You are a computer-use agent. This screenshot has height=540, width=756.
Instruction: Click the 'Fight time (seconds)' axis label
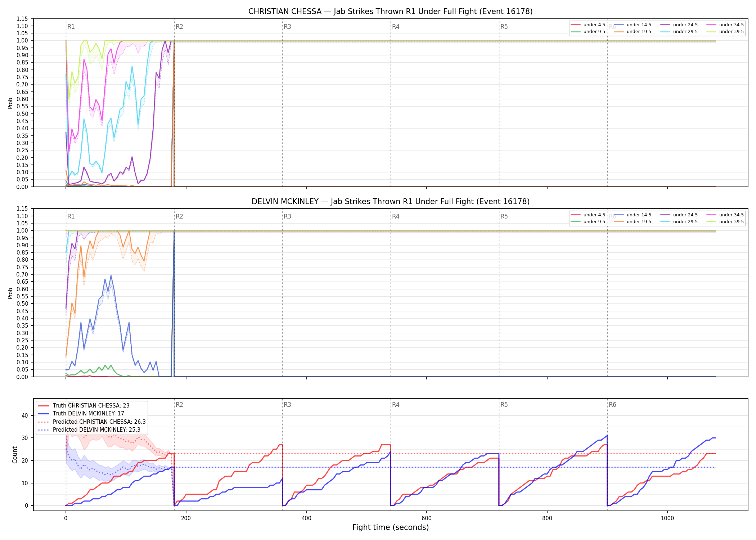coord(391,527)
